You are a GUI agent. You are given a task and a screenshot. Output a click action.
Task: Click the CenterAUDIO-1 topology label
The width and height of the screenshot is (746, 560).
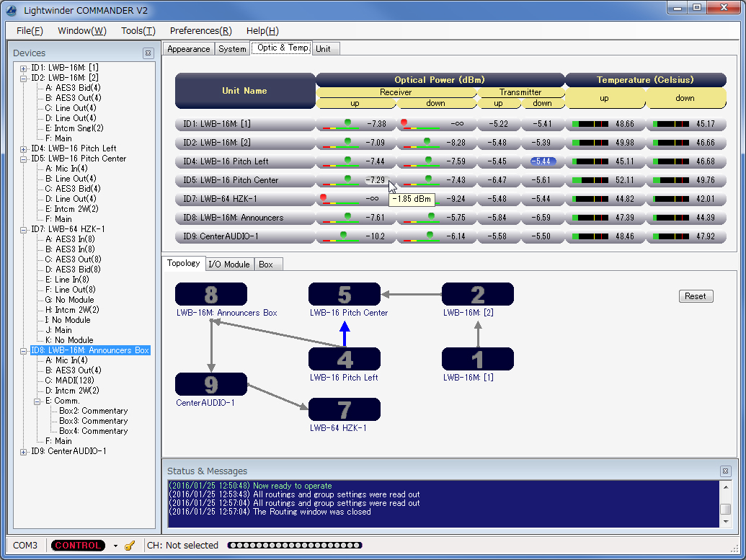pyautogui.click(x=205, y=403)
